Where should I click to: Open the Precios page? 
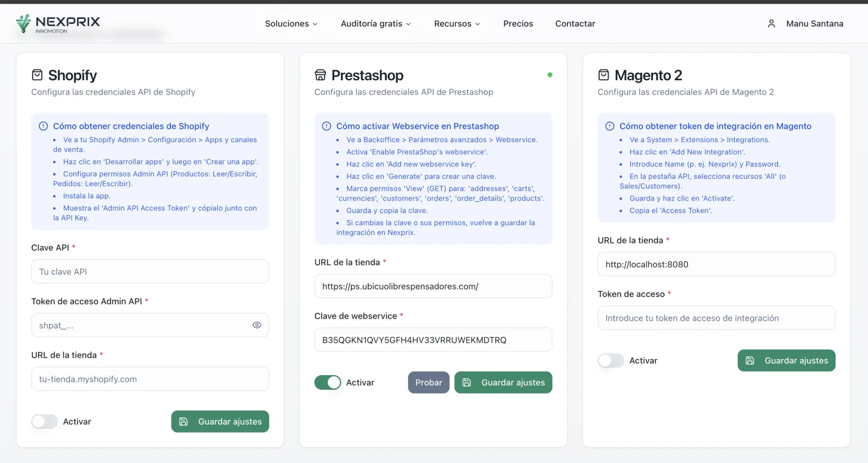[518, 24]
